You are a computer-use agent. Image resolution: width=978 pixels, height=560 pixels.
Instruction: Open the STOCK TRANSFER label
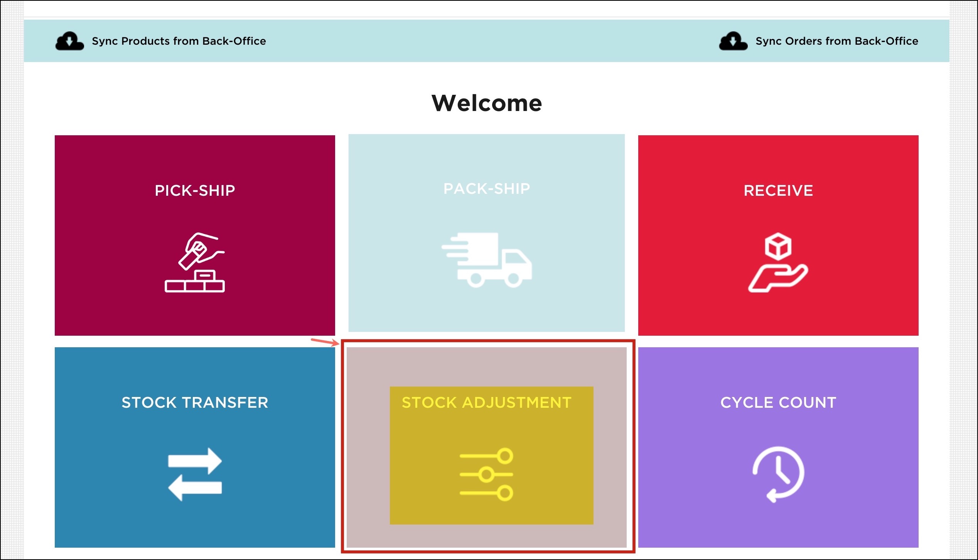tap(195, 402)
